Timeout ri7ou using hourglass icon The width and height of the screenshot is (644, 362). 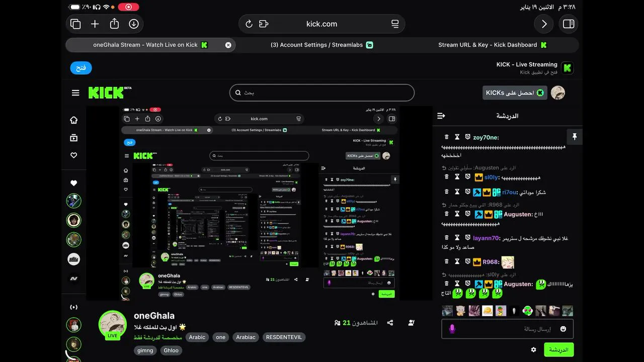click(457, 192)
